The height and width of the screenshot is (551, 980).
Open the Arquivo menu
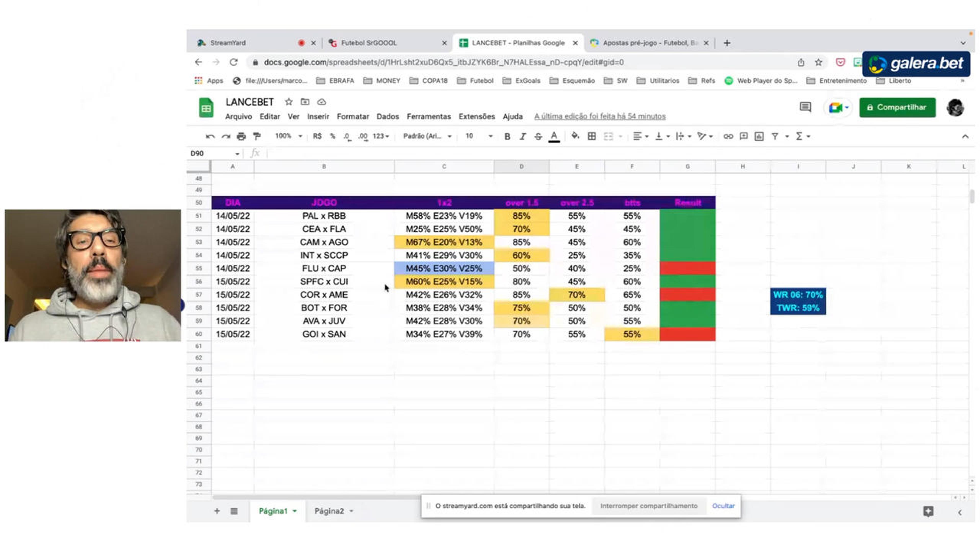coord(239,116)
